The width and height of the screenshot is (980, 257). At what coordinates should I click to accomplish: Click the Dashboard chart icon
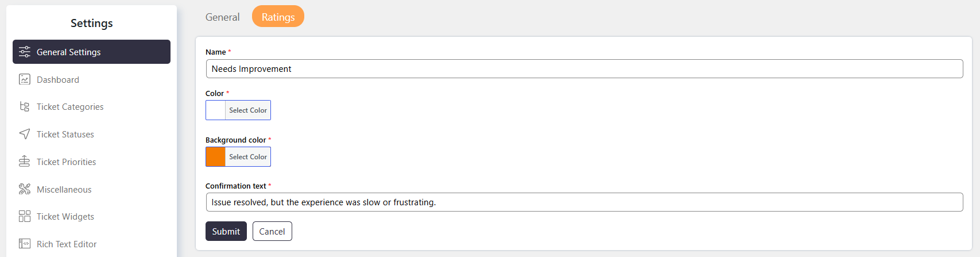(x=25, y=79)
